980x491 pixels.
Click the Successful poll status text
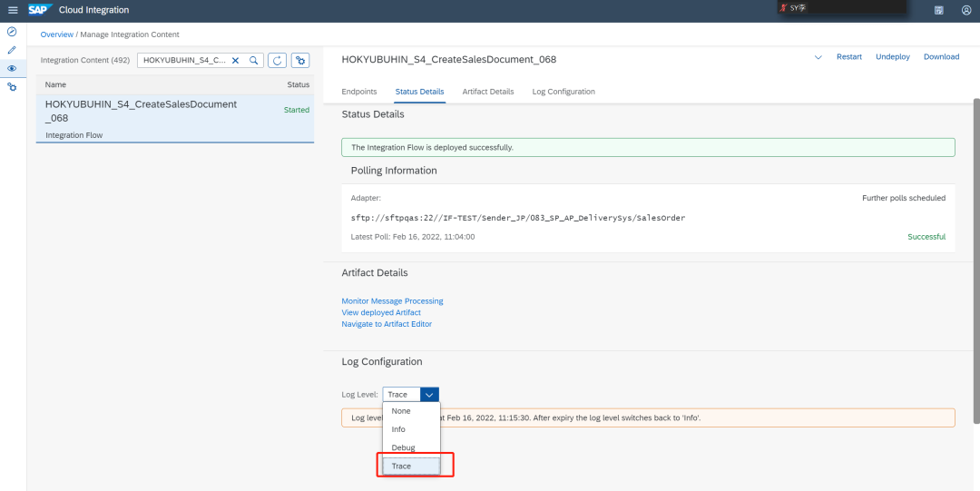click(926, 237)
